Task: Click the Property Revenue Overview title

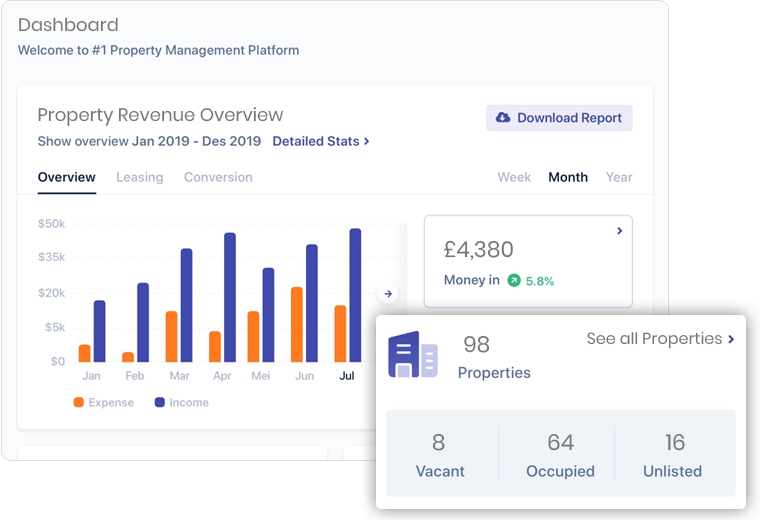Action: tap(160, 115)
